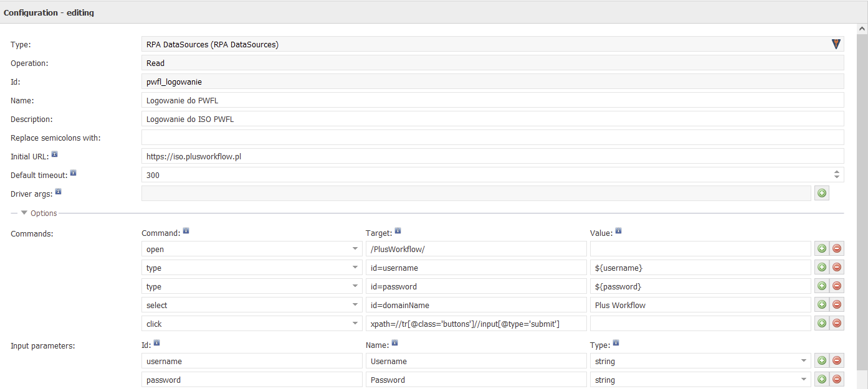
Task: Click the empty Replace semicolons with field
Action: point(492,138)
